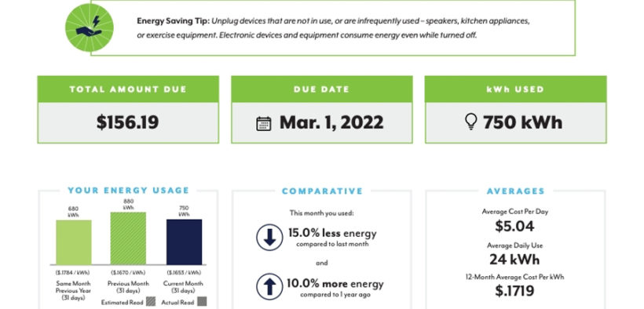Select the hatched Previous Month usage bar

pyautogui.click(x=128, y=238)
